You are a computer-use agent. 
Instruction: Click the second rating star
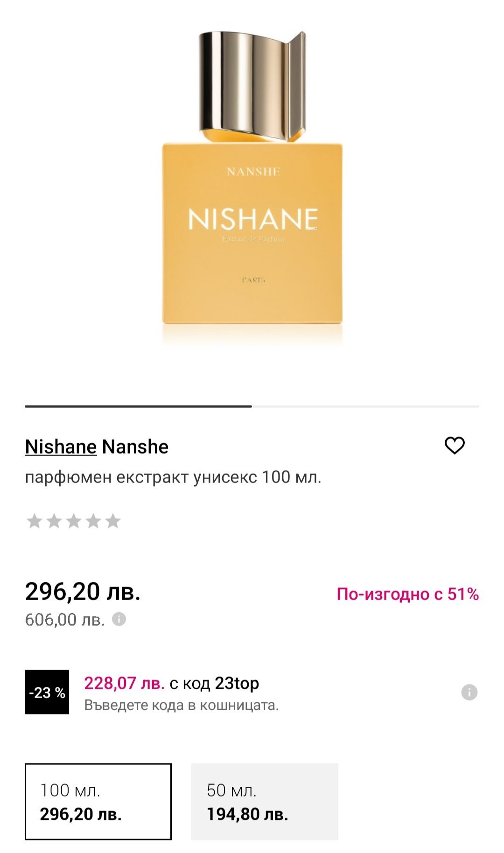(x=54, y=521)
